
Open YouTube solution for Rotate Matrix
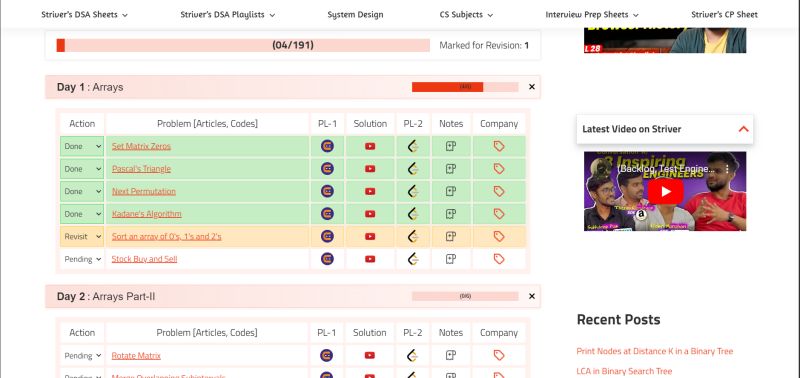pos(370,356)
